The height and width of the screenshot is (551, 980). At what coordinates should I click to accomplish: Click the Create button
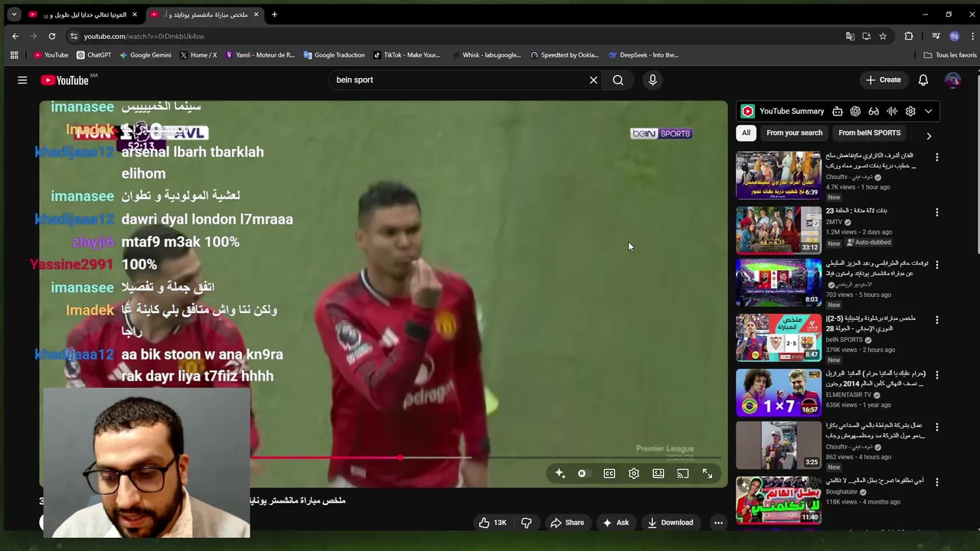pos(884,80)
